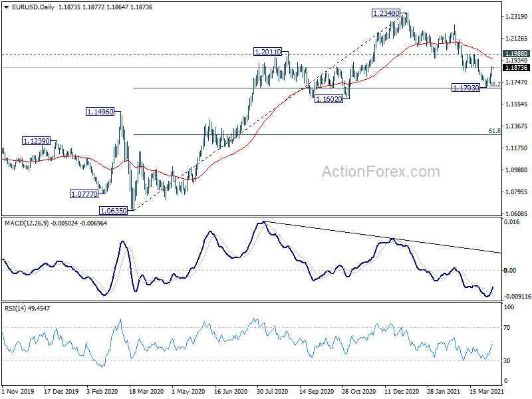
Task: Click the 11 Dec 2020 date label
Action: pyautogui.click(x=402, y=391)
